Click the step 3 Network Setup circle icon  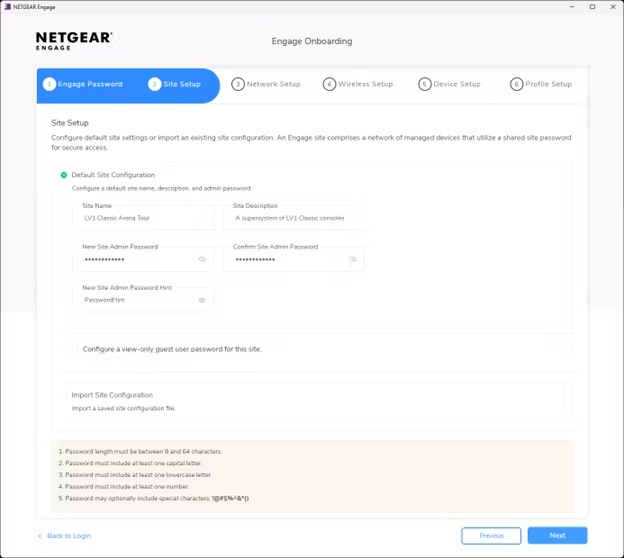click(238, 84)
